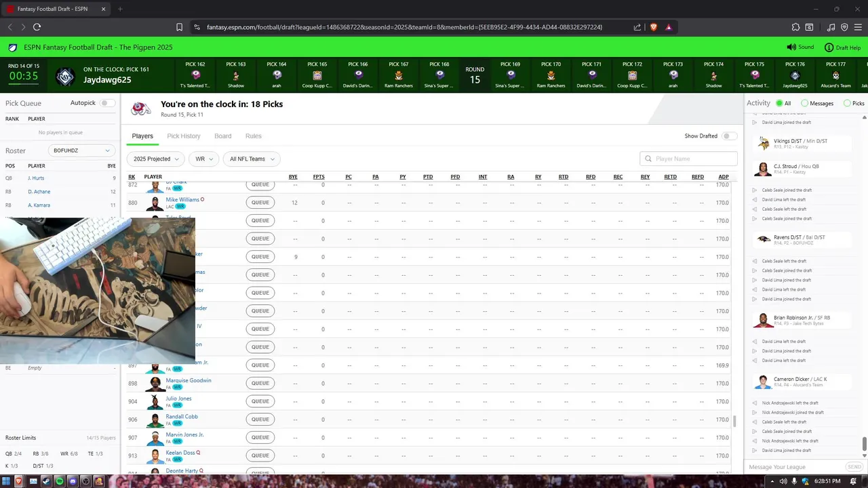
Task: Queue Marquise Goodwin
Action: pyautogui.click(x=260, y=383)
